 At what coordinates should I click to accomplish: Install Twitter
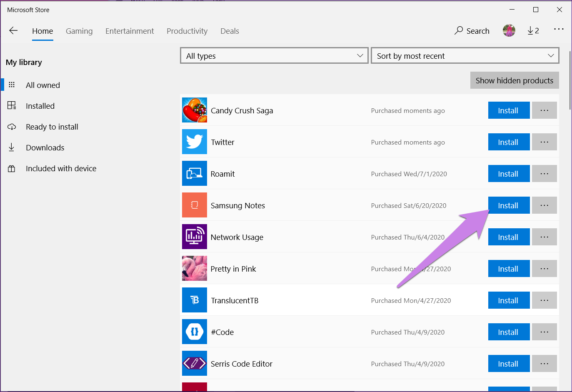click(x=509, y=142)
